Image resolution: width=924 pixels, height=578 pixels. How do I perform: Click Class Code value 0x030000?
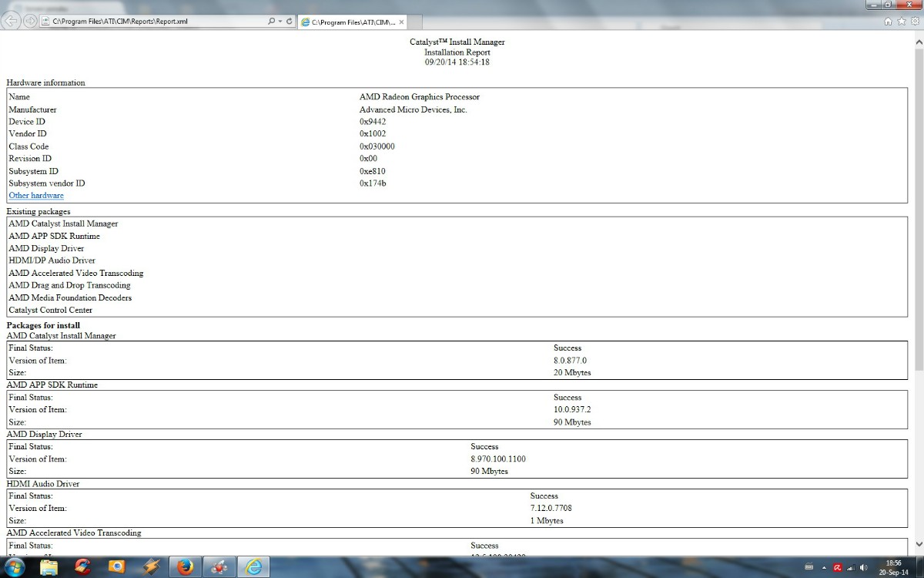coord(377,146)
